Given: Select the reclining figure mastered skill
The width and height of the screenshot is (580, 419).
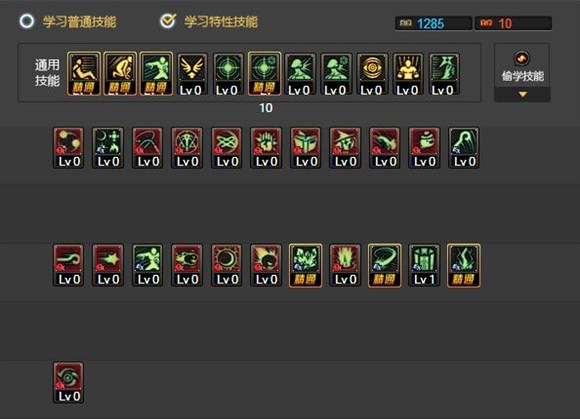Looking at the screenshot, I should [x=84, y=74].
